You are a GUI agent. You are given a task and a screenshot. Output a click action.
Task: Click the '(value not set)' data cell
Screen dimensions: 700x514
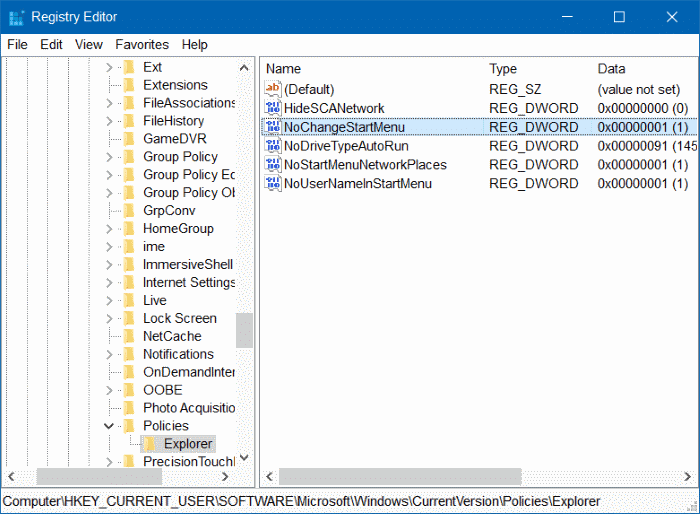point(638,89)
